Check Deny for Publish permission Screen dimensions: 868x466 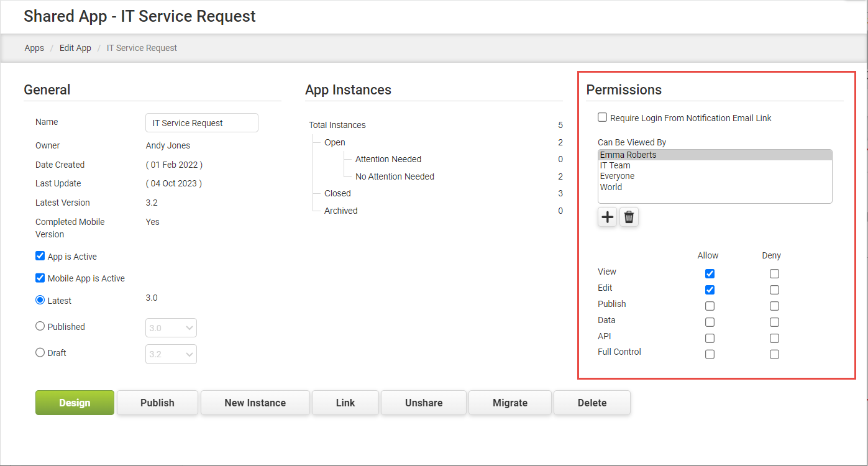774,306
